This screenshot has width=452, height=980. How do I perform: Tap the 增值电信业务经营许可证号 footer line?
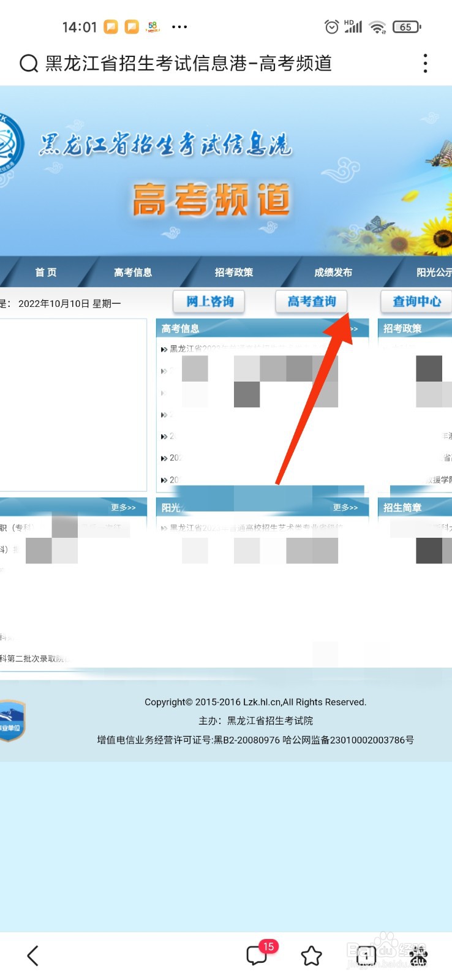click(x=255, y=740)
